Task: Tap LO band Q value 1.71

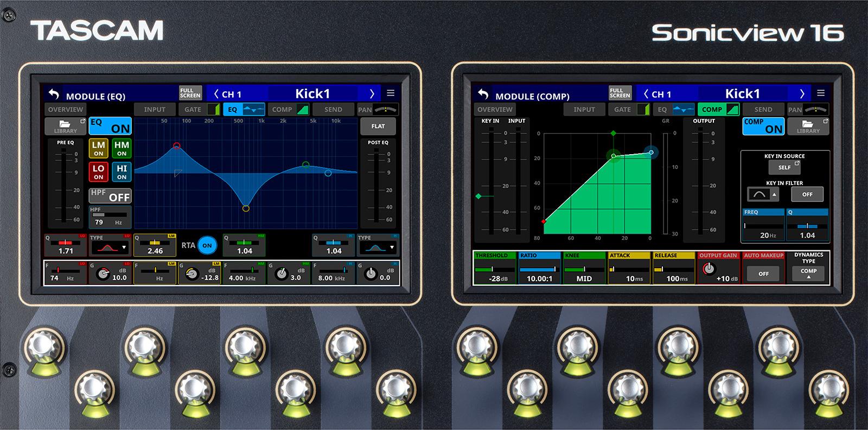Action: [66, 251]
